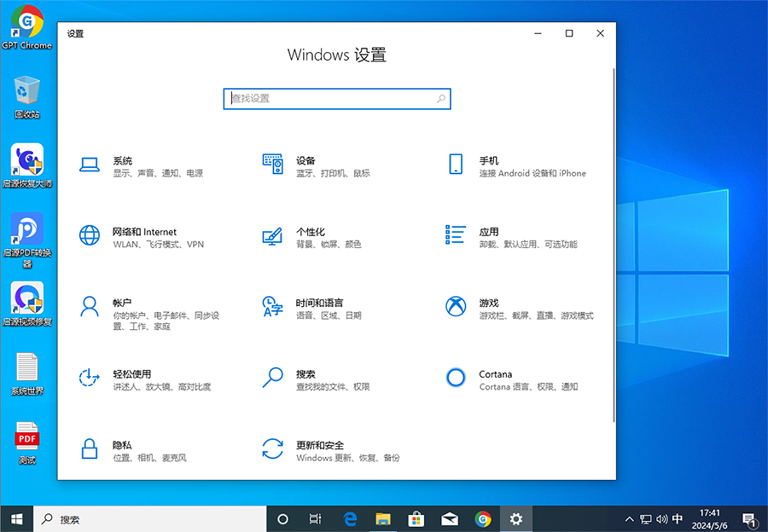This screenshot has height=532, width=768.
Task: Open the 设备 category title
Action: tap(305, 160)
